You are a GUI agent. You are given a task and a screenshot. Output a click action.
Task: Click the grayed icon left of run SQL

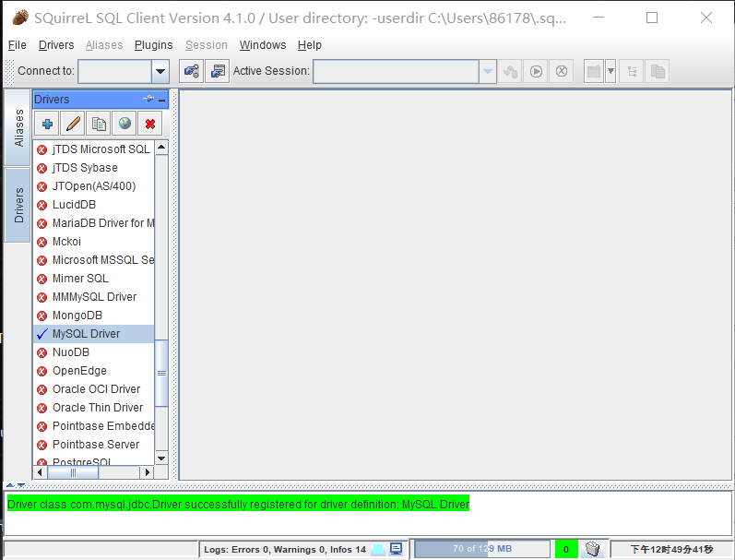510,71
